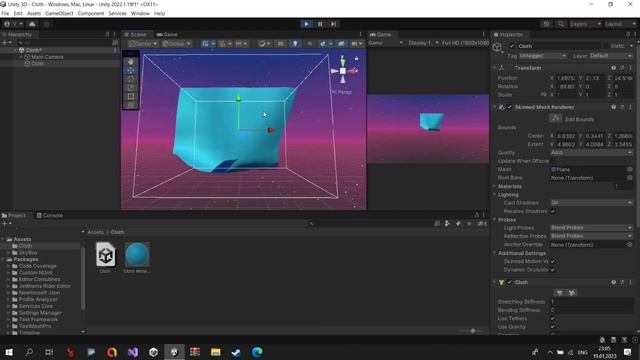
Task: Open the cloud services icon in toolbar
Action: pos(32,24)
